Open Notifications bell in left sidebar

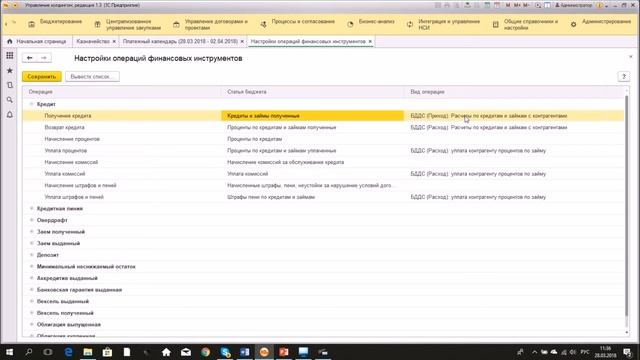[x=9, y=115]
